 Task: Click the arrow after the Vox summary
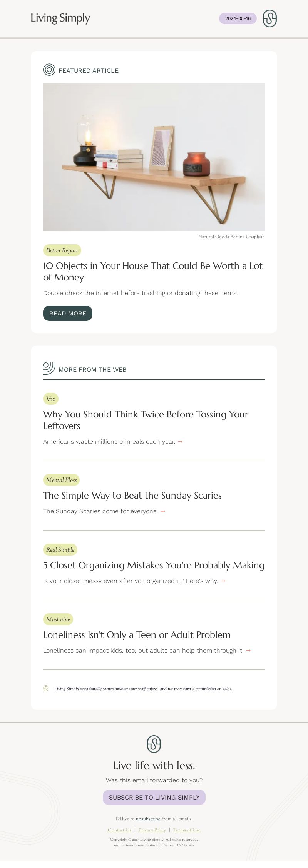[x=180, y=442]
